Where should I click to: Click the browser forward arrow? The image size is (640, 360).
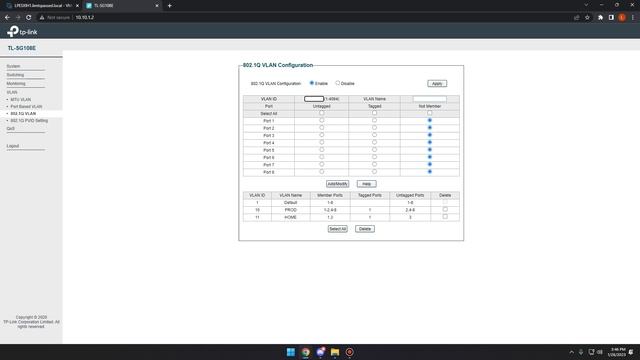pos(18,18)
